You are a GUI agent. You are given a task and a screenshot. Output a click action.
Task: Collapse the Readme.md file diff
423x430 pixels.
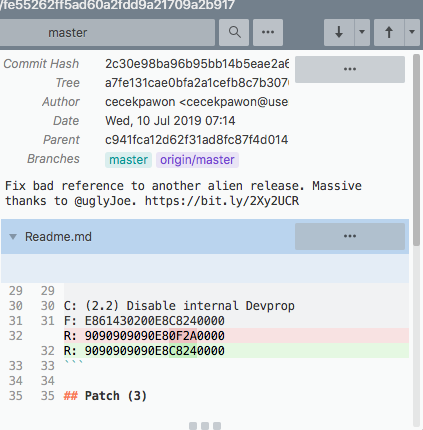click(x=13, y=237)
